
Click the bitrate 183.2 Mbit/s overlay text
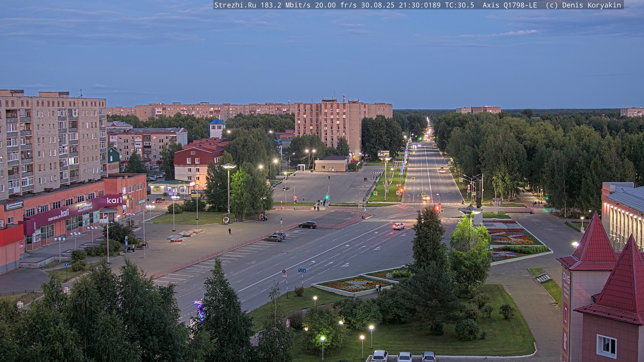tap(285, 5)
